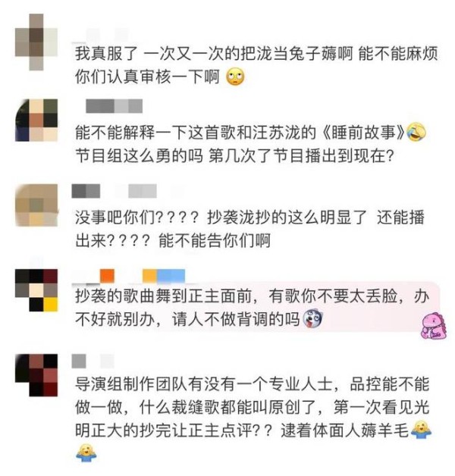
Task: Click the pink dinosaur sticker on comment bubble
Action: tap(434, 326)
